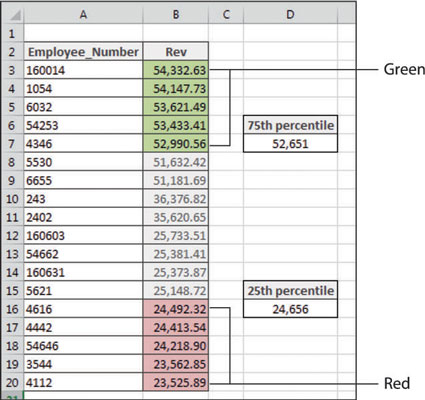Screen dimensions: 425x400
Task: Select column D header
Action: point(290,14)
